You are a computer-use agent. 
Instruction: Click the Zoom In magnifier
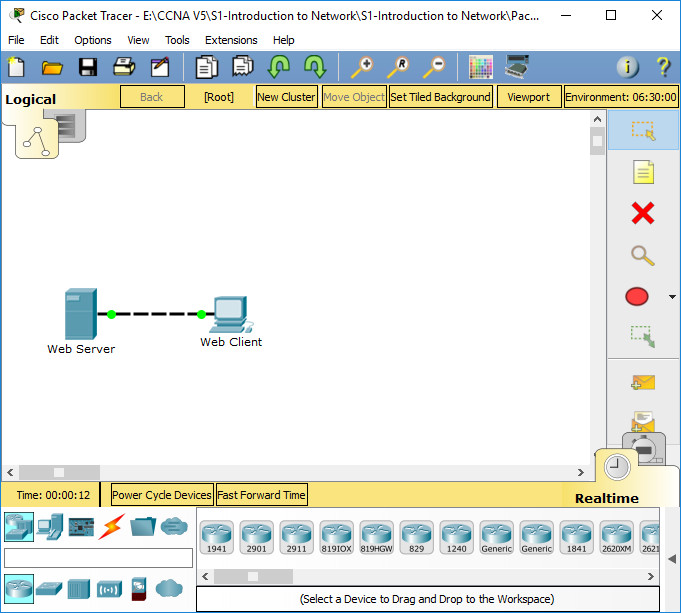coord(362,67)
